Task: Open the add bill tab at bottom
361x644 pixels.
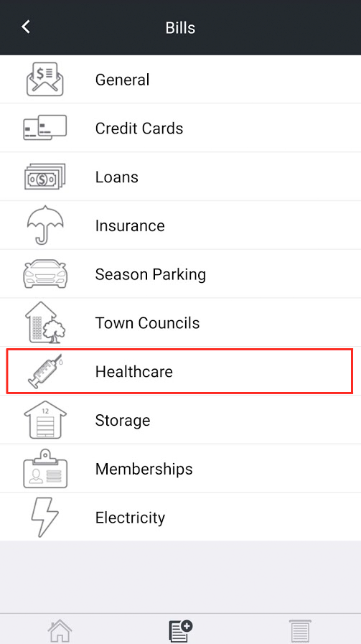Action: point(181,631)
